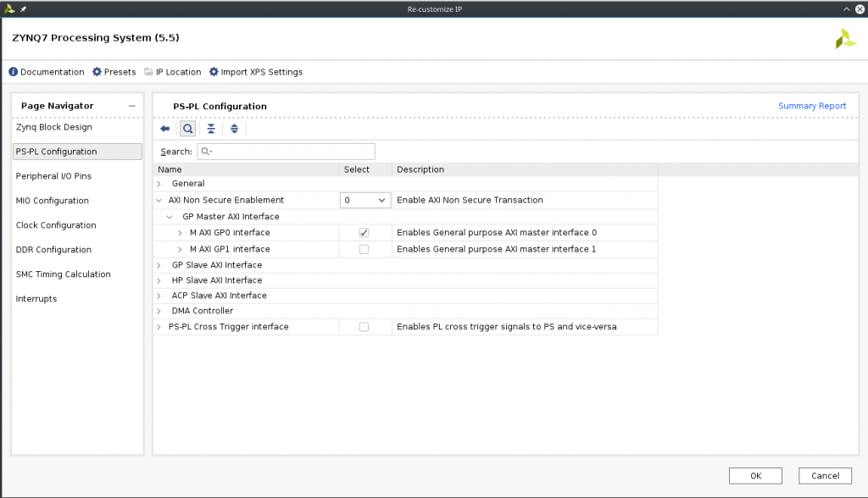868x498 pixels.
Task: Open Presets gear icon
Action: [97, 72]
